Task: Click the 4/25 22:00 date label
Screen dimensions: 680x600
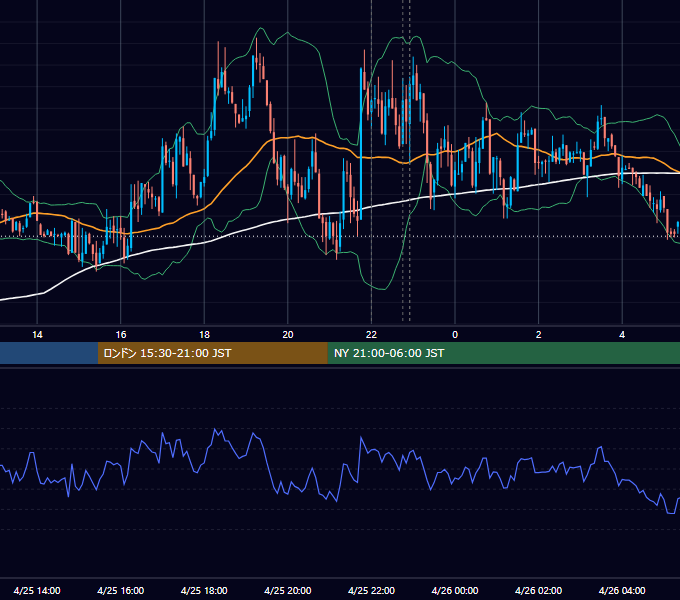Action: pos(371,590)
